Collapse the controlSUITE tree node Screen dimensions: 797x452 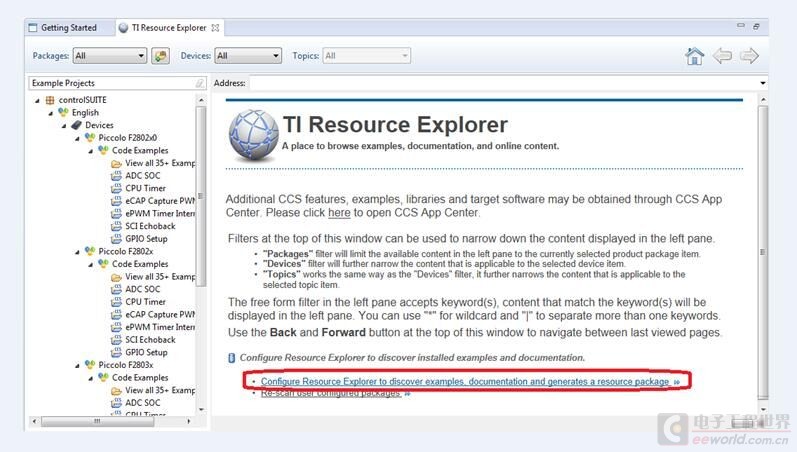tap(37, 101)
